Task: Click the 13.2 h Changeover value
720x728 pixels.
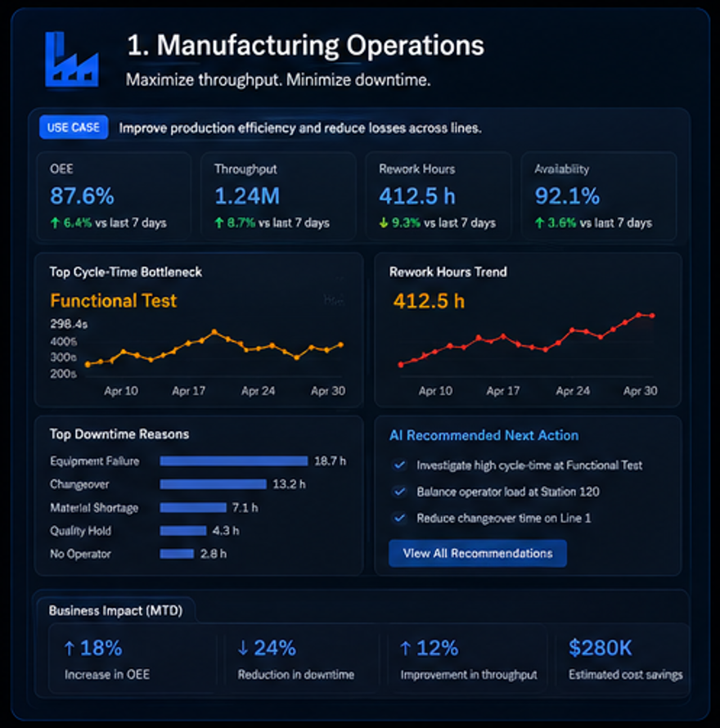Action: point(289,484)
